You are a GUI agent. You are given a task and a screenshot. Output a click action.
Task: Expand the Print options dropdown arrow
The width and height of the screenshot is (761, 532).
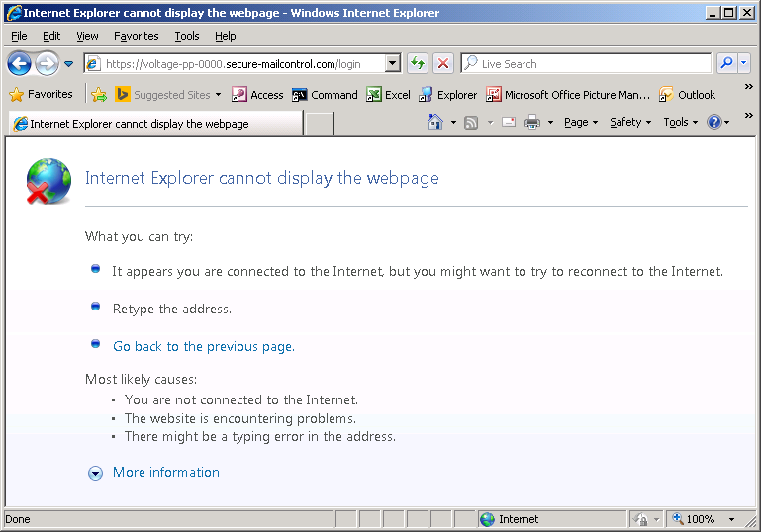point(550,123)
